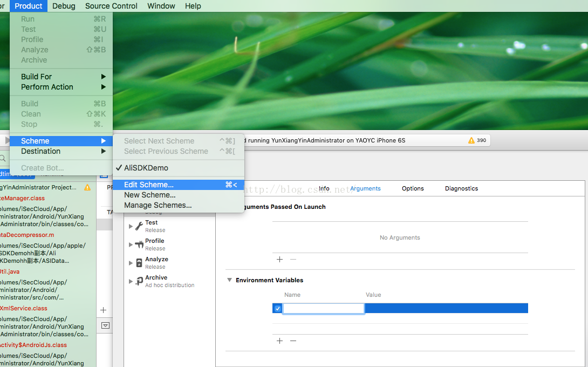The height and width of the screenshot is (367, 588).
Task: Add a new launch argument with plus button
Action: coord(280,259)
